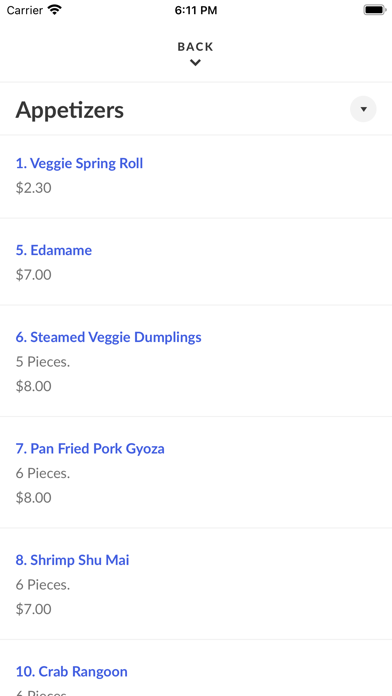Click the battery icon in status bar
The width and height of the screenshot is (392, 696).
[375, 10]
